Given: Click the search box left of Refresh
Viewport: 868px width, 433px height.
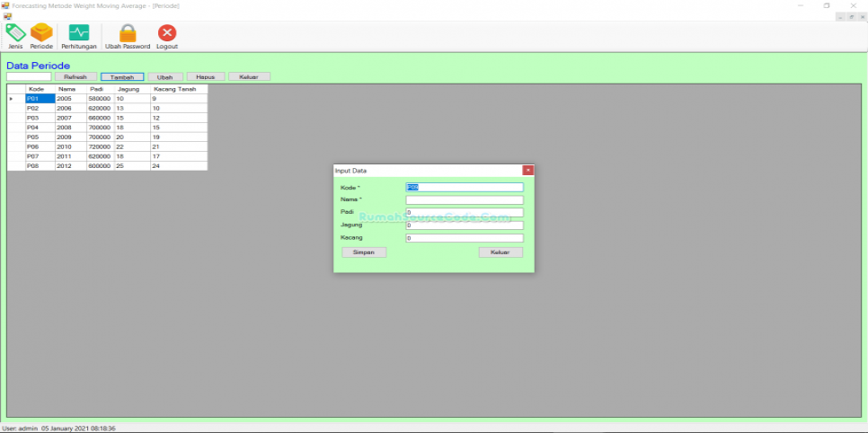Looking at the screenshot, I should click(x=29, y=77).
